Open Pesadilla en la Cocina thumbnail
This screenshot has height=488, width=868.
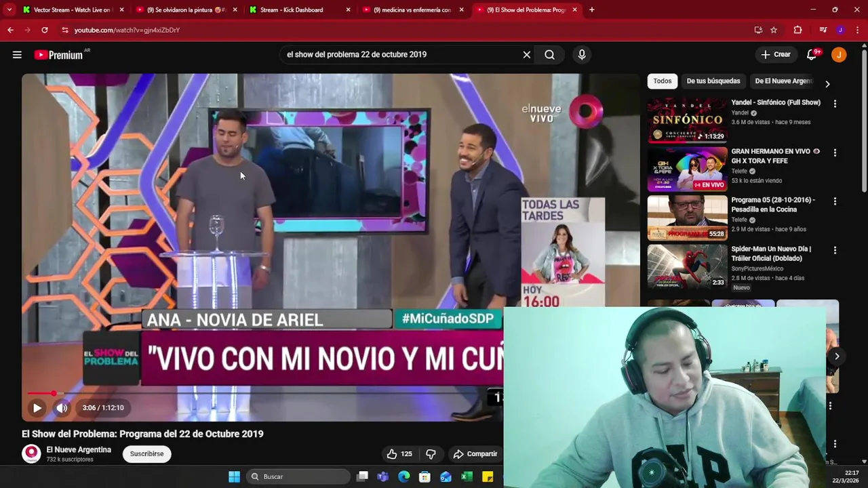coord(687,218)
